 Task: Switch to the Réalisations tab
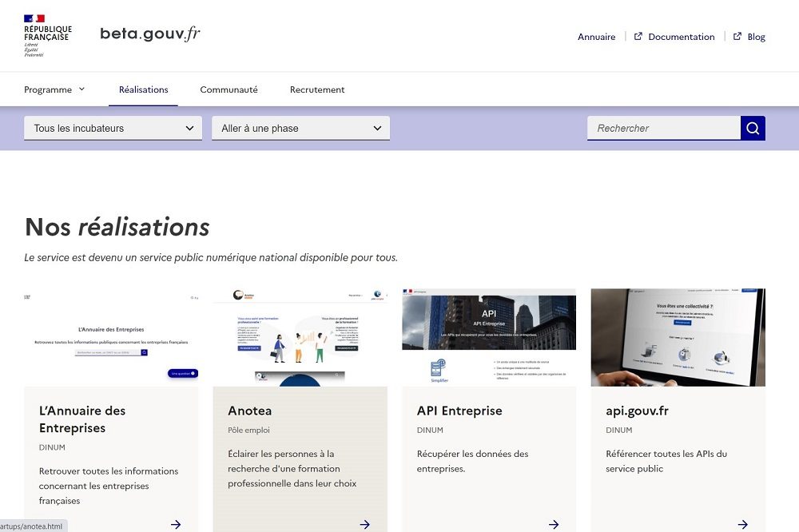click(143, 89)
